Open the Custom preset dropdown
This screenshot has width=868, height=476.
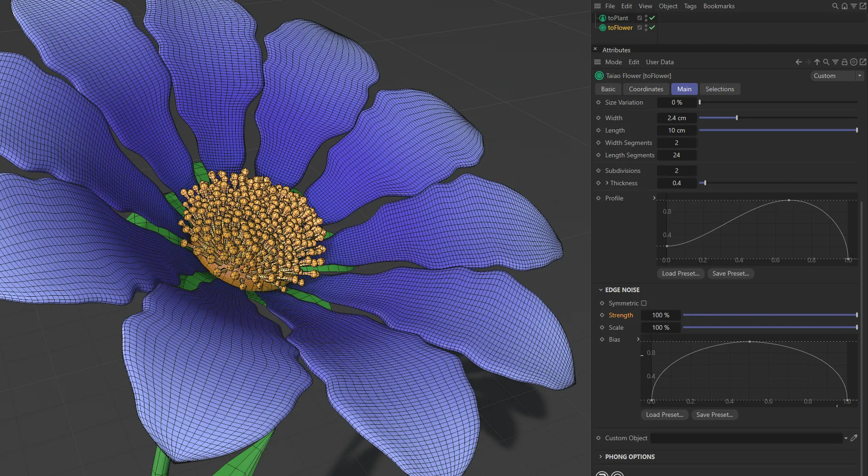click(x=860, y=76)
